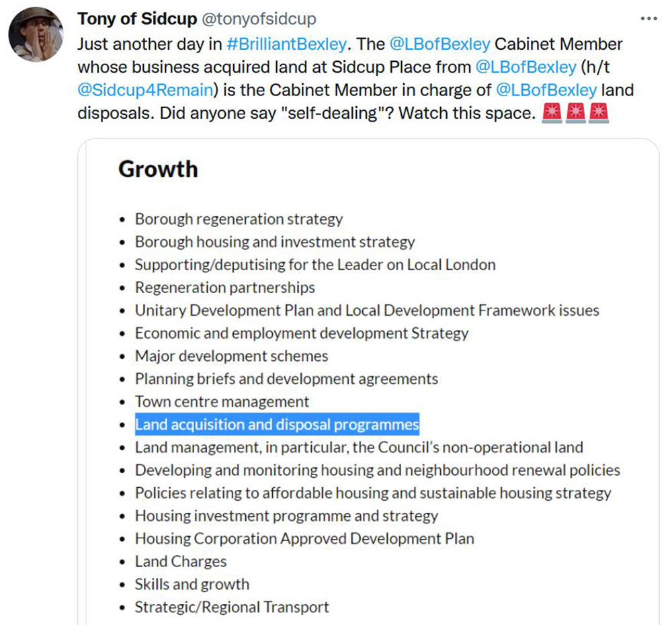Click 'Regeneration partnerships' list entry

pyautogui.click(x=224, y=288)
